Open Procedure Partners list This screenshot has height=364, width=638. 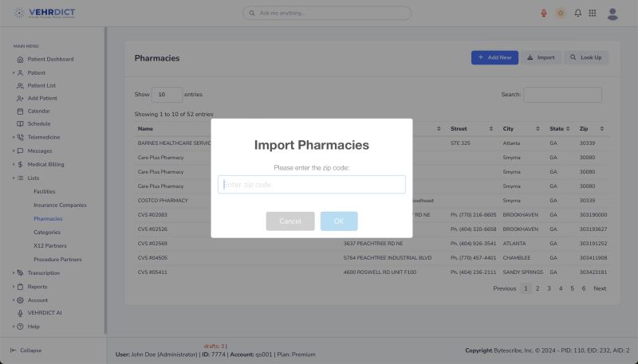57,259
